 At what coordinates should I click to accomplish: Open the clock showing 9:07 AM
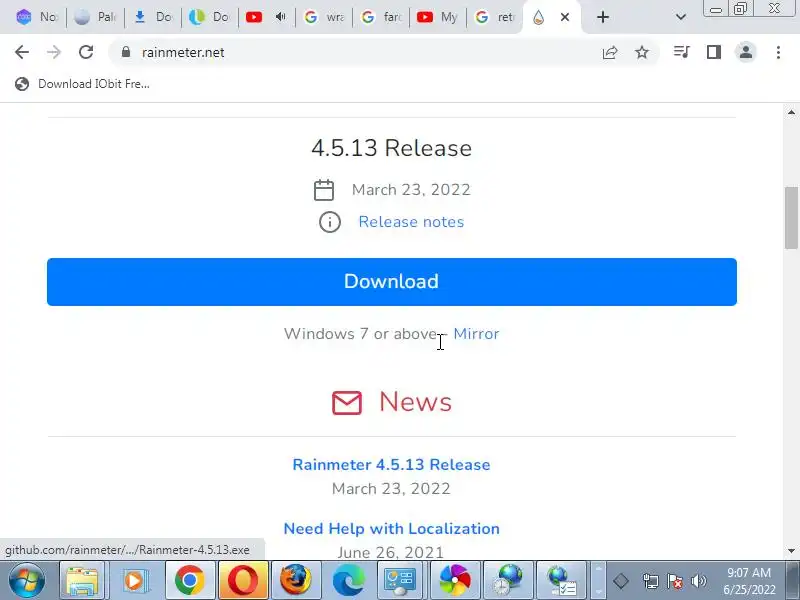click(749, 581)
